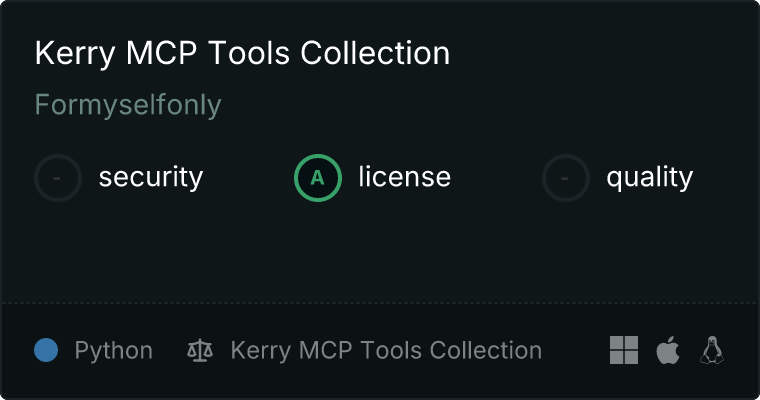
Task: Open the footer Kerry MCP Tools Collection license text
Action: pos(386,350)
